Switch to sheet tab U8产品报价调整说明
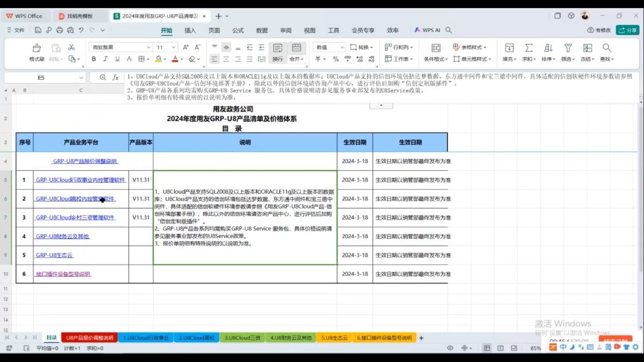 tap(89, 337)
